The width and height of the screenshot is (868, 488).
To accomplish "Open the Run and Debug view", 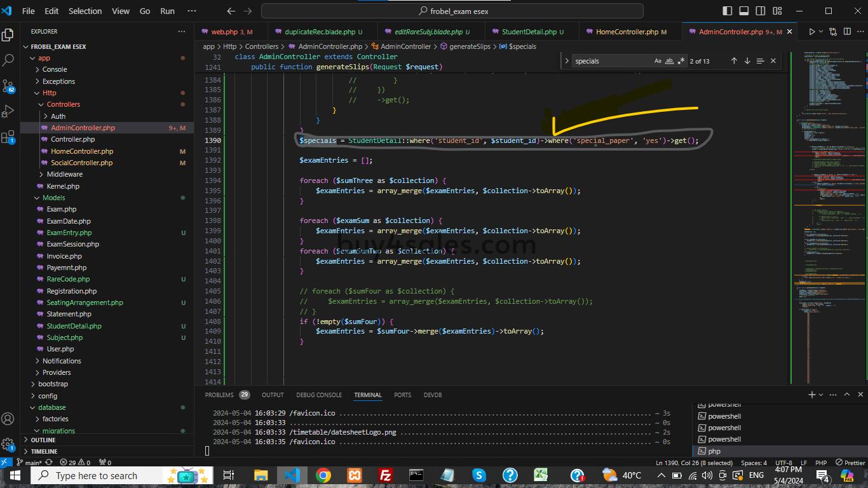I will [8, 112].
